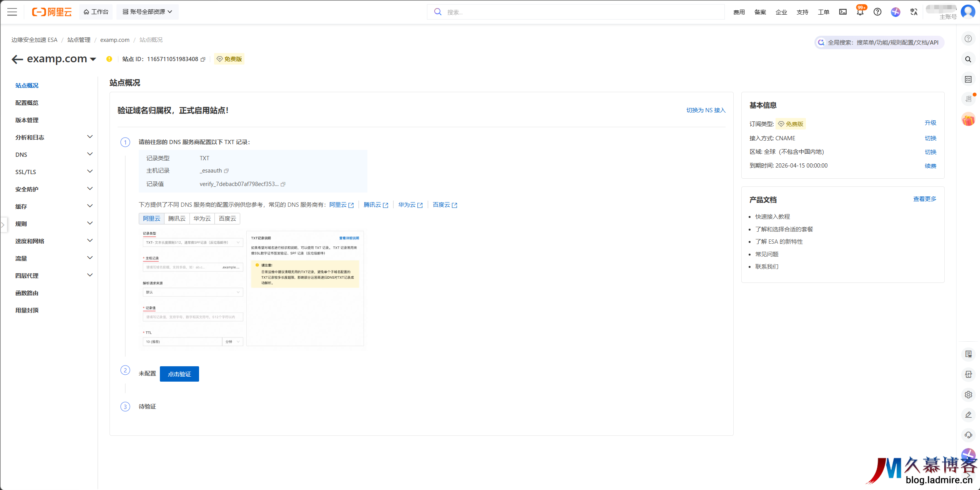Select 配置概览 in the sidebar

pos(27,103)
